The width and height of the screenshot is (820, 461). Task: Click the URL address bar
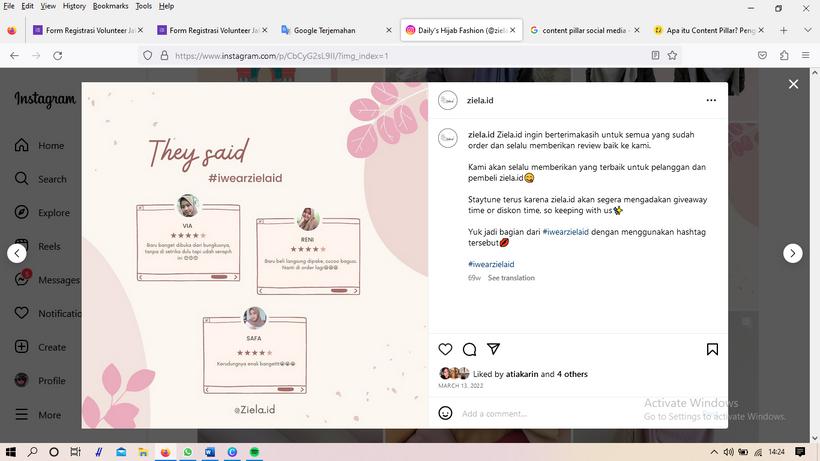pos(408,55)
